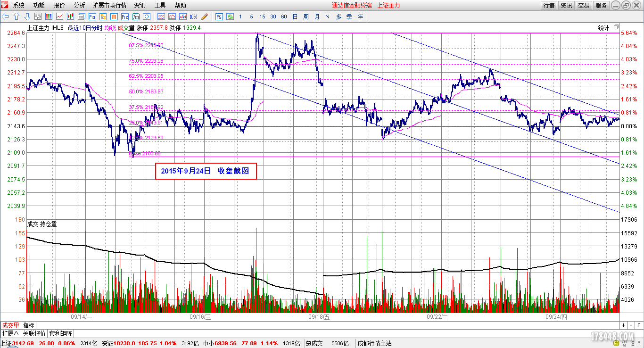Screen dimensions: 644x348
Task: Click the plus zoom button
Action: point(624,325)
